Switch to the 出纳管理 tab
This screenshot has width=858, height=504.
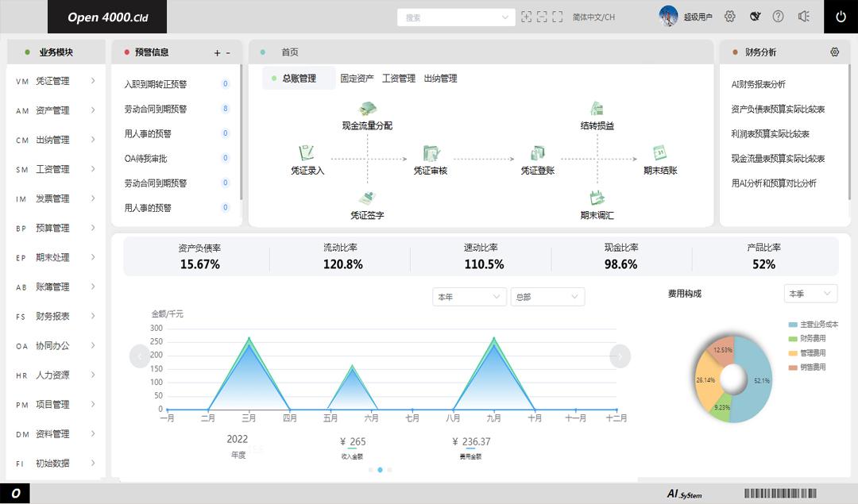pos(440,78)
